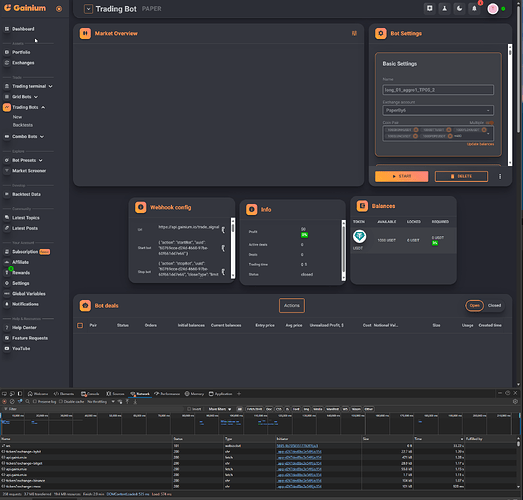
Task: Open the Exchange account dropdown
Action: pyautogui.click(x=438, y=110)
